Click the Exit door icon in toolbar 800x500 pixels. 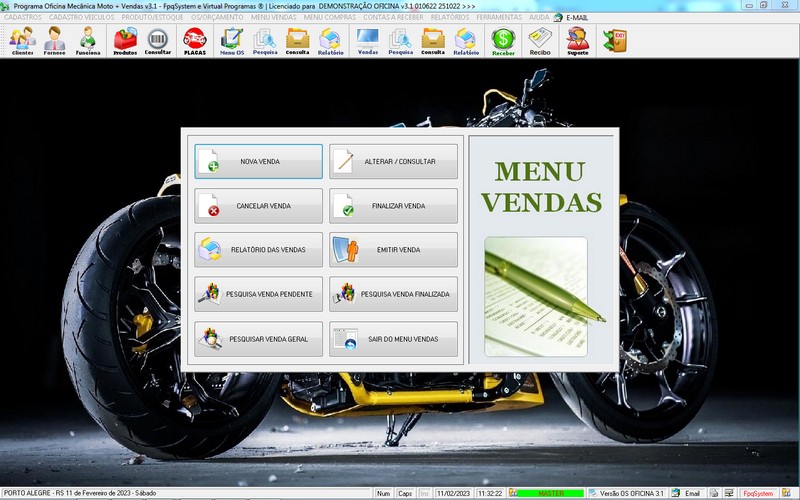point(615,41)
